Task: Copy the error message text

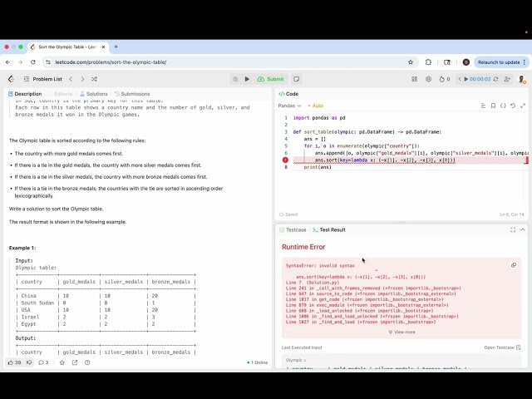Action: point(514,265)
